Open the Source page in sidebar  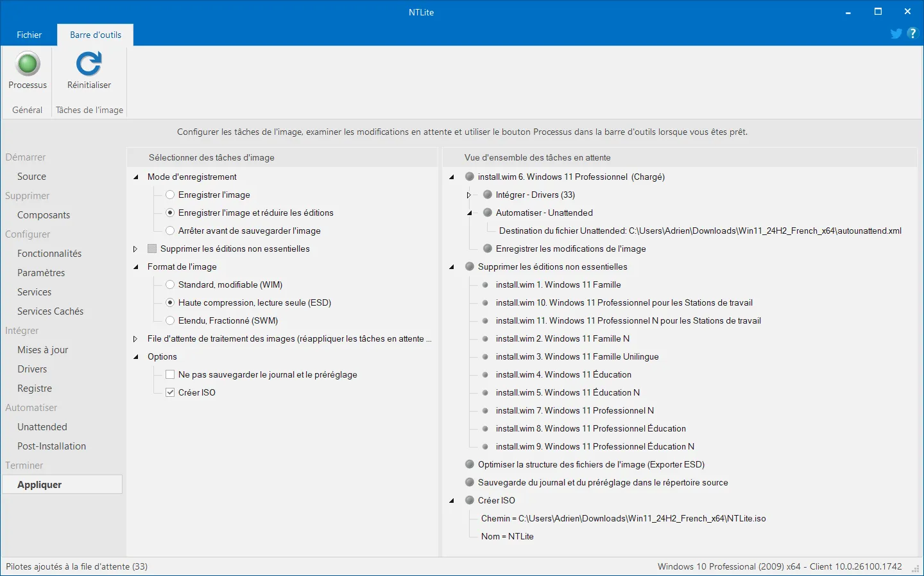coord(31,177)
